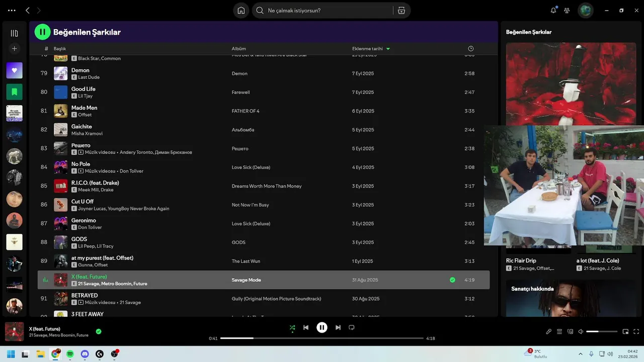Screen dimensions: 644x362
Task: Open artist Don Toliver under Geronimo
Action: point(90,227)
